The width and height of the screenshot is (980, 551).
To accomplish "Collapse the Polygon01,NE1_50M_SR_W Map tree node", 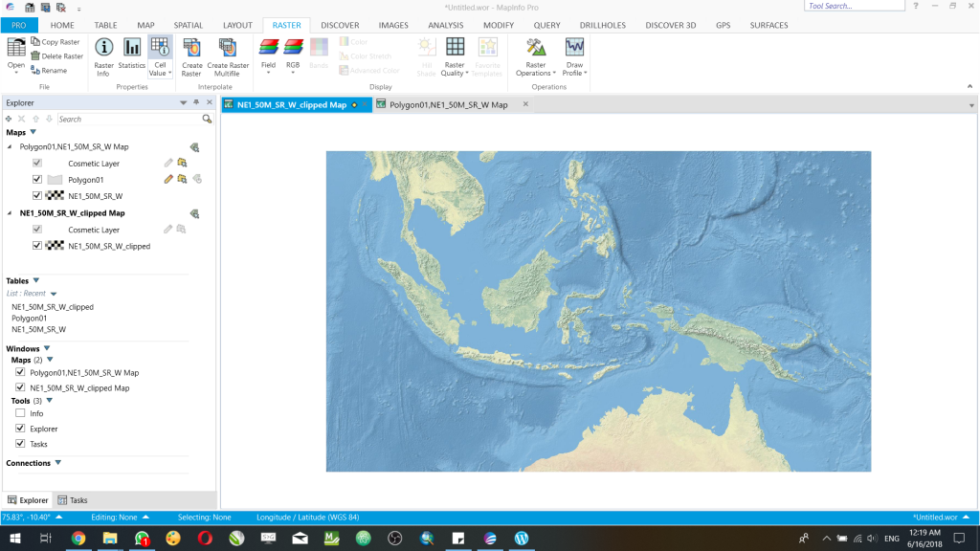I will 9,146.
